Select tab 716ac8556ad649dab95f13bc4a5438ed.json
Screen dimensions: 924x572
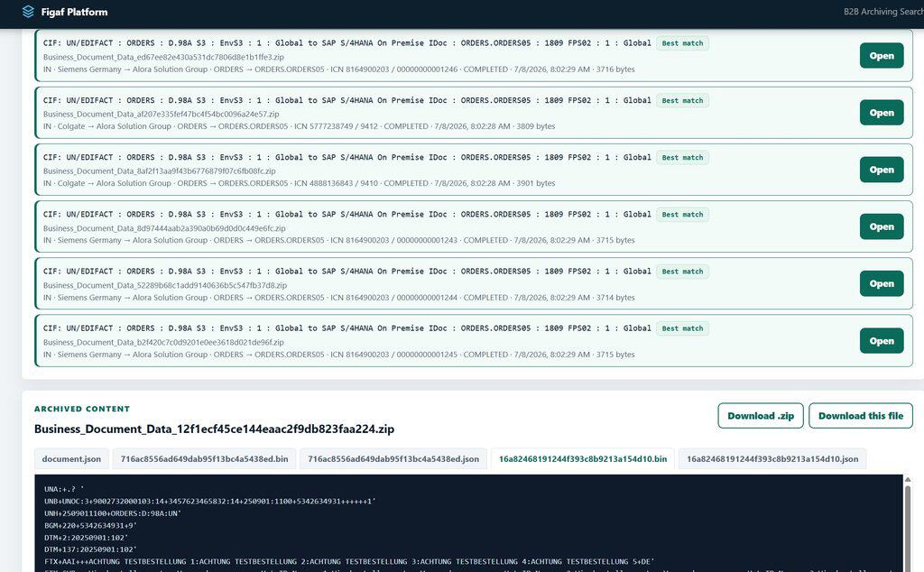pyautogui.click(x=393, y=459)
